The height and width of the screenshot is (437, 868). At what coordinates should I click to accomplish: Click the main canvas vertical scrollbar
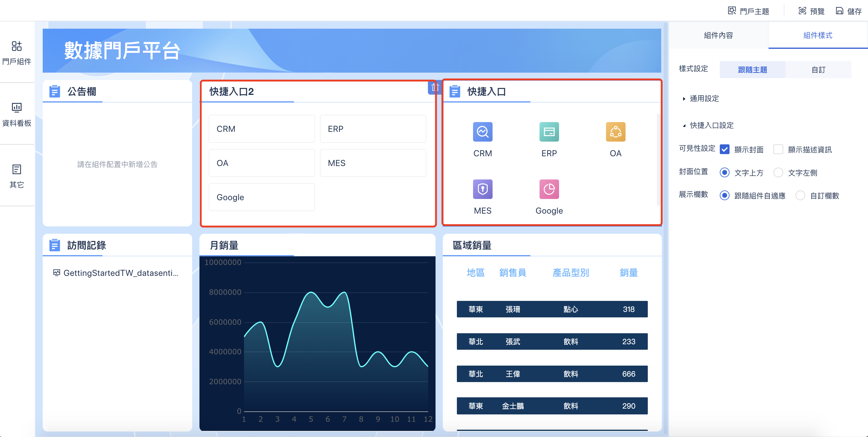click(665, 228)
